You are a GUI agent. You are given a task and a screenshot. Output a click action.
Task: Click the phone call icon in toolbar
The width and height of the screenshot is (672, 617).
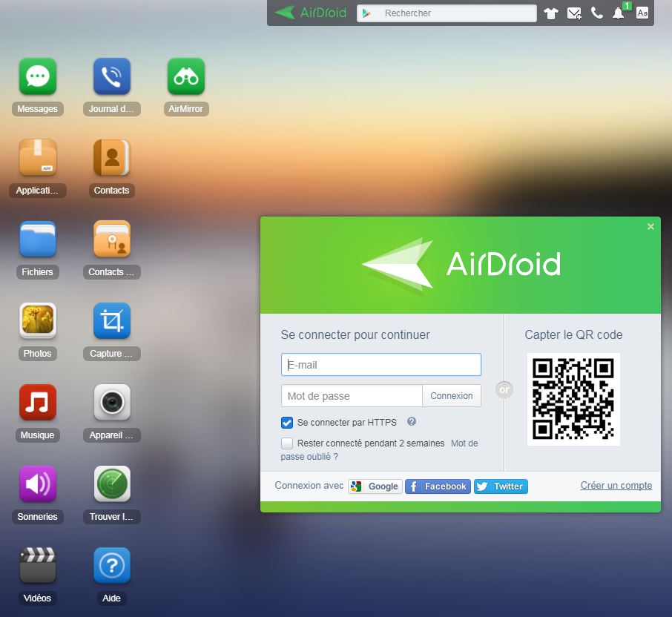click(596, 13)
